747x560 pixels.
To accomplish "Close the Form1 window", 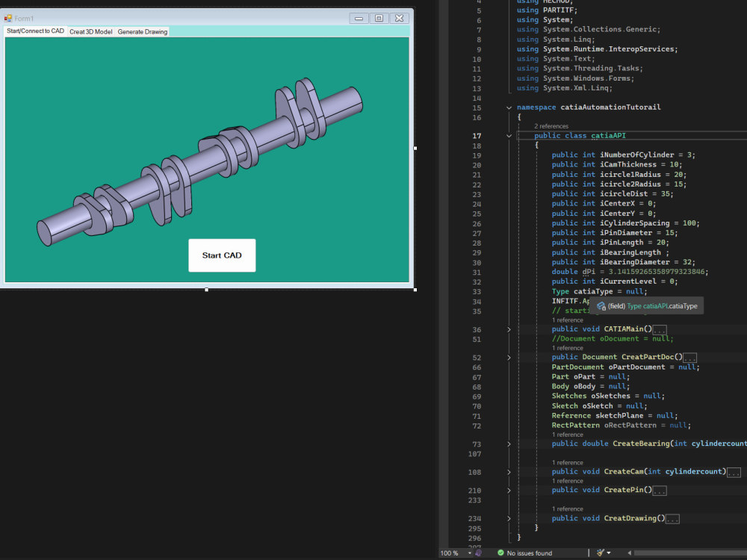I will (x=399, y=18).
